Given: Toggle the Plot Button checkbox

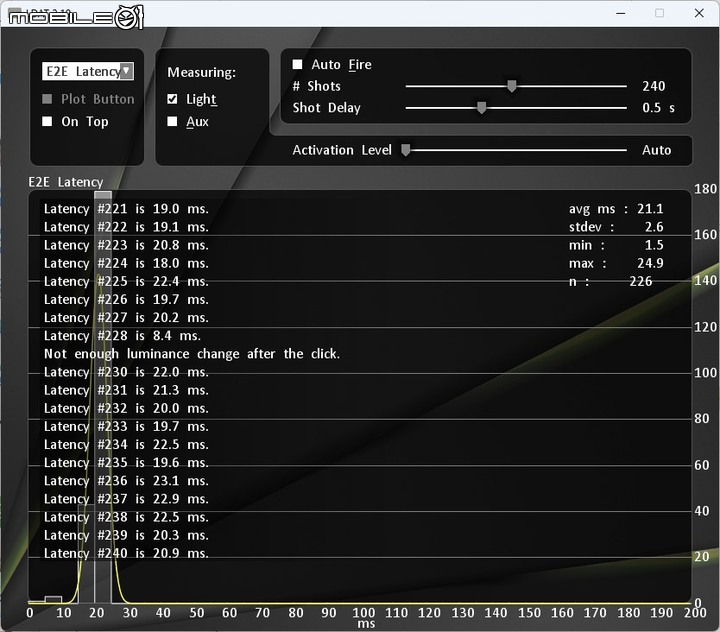Looking at the screenshot, I should (47, 99).
